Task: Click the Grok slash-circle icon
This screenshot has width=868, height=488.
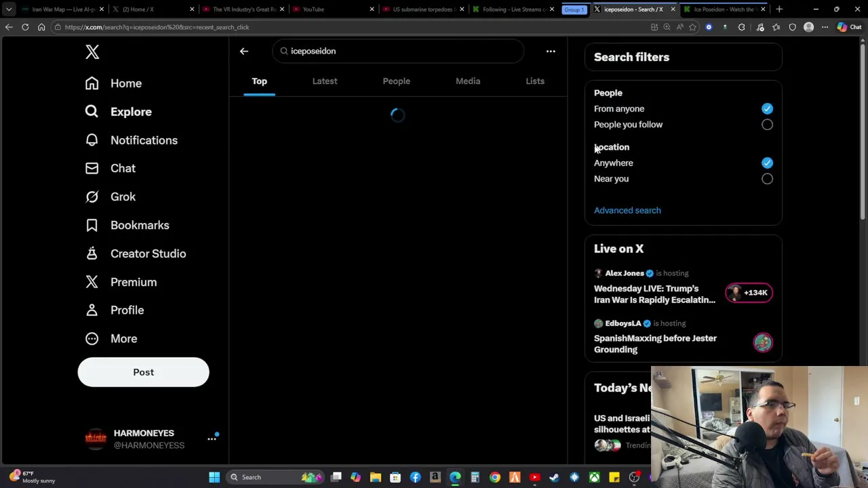Action: coord(92,197)
